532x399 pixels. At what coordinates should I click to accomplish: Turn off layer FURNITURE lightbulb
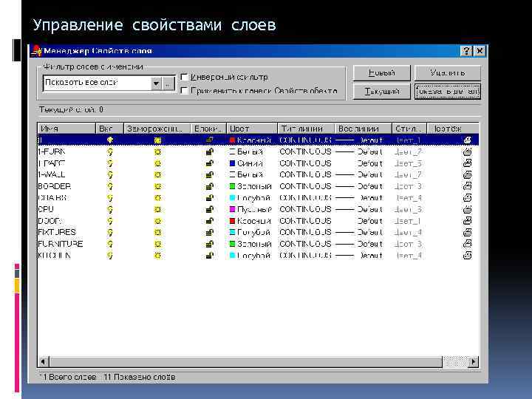click(109, 244)
